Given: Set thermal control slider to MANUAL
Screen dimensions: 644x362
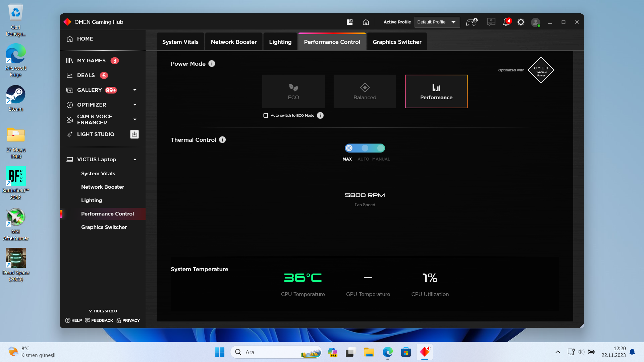Looking at the screenshot, I should [381, 148].
